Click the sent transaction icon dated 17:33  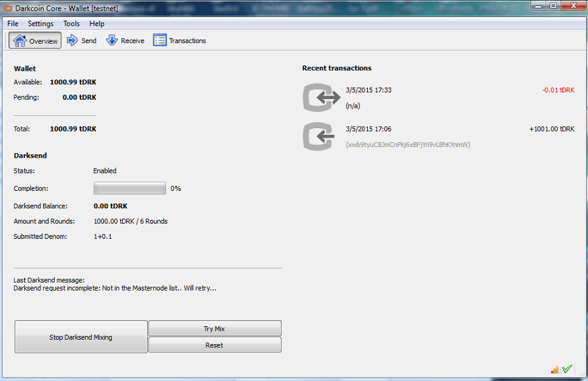(321, 97)
